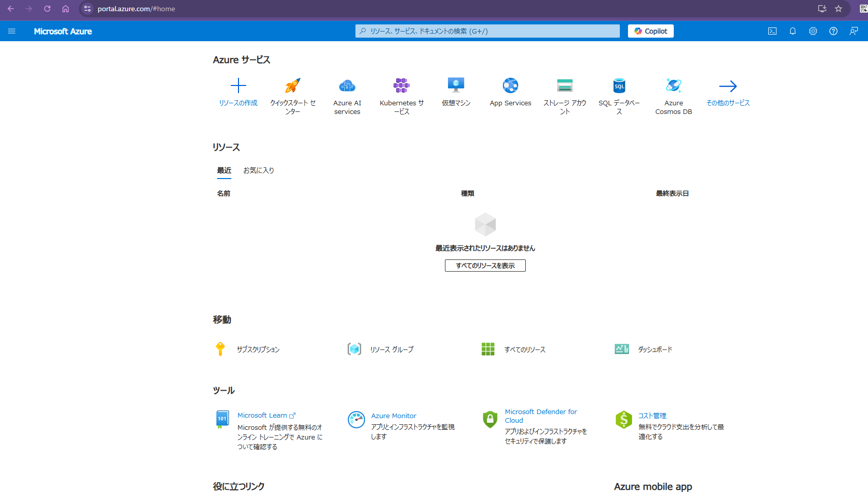Screen dimensions: 868x498
Task: Open Kubernetes サービス icon
Action: coord(402,85)
